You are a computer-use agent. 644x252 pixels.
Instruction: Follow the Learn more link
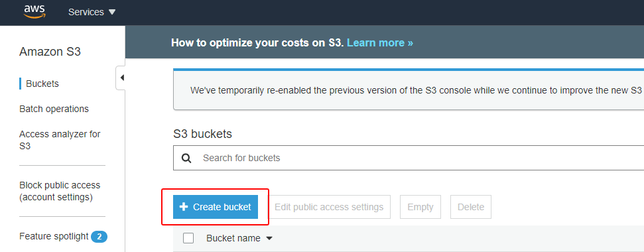click(380, 42)
